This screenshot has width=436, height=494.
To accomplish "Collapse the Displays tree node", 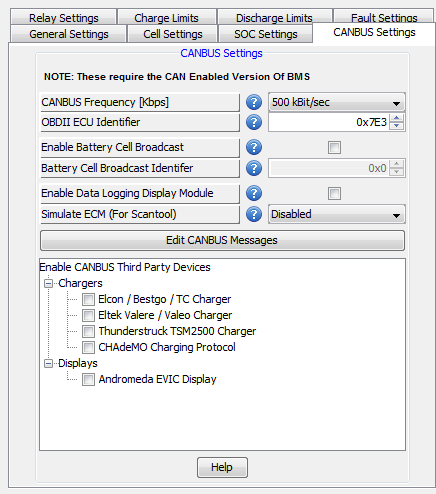I will coord(49,364).
